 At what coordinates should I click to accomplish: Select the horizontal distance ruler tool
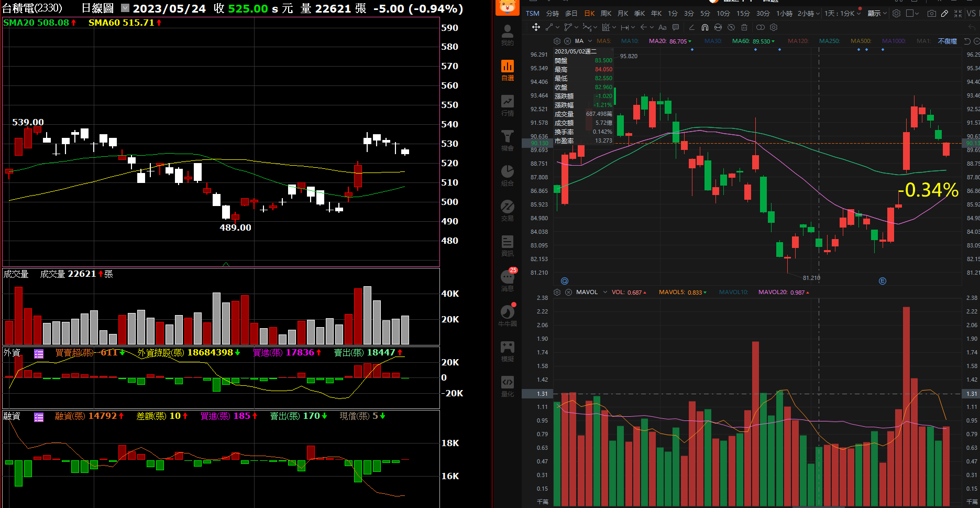coord(625,27)
